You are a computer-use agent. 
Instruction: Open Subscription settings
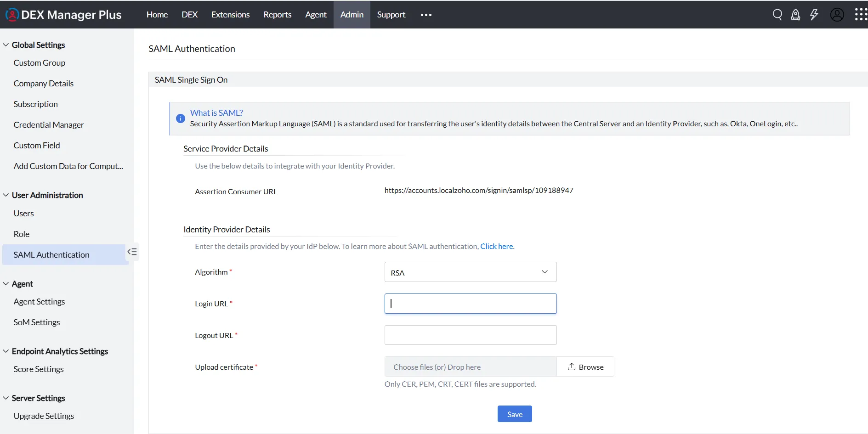pos(36,104)
